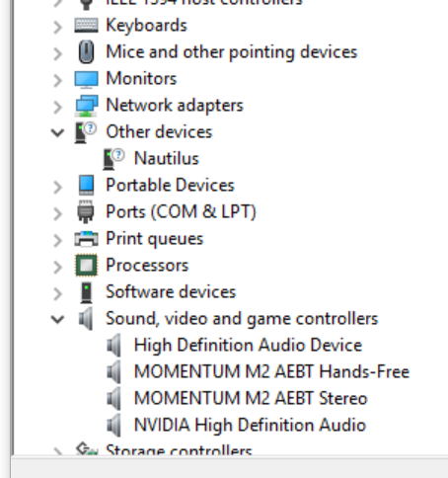This screenshot has width=448, height=478.
Task: Collapse the Other devices category
Action: (57, 132)
